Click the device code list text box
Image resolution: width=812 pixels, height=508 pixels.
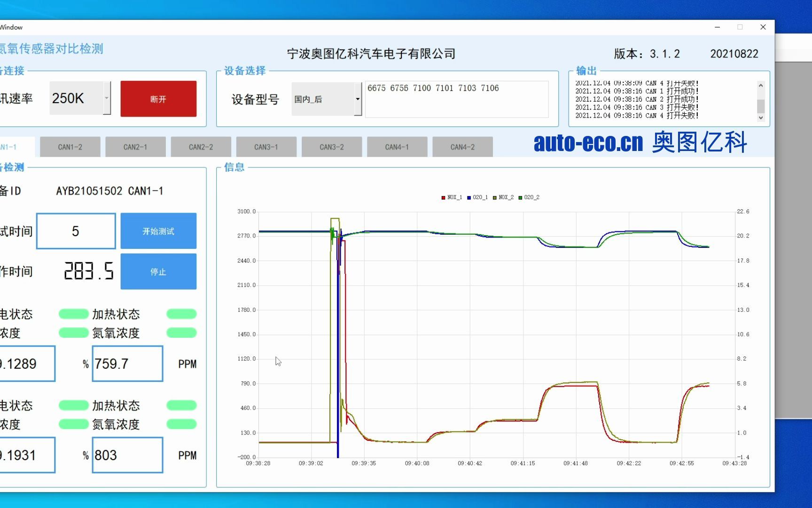457,99
